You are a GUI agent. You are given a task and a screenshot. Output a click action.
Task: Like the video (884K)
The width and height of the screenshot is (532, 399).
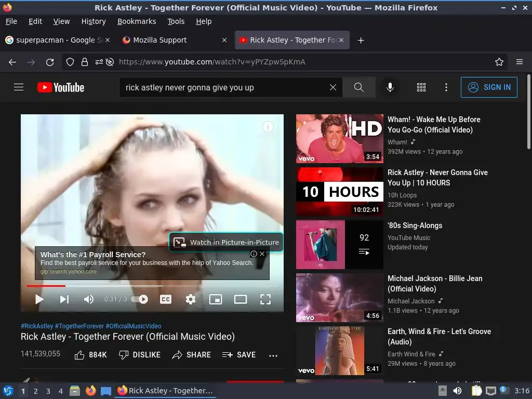[90, 355]
